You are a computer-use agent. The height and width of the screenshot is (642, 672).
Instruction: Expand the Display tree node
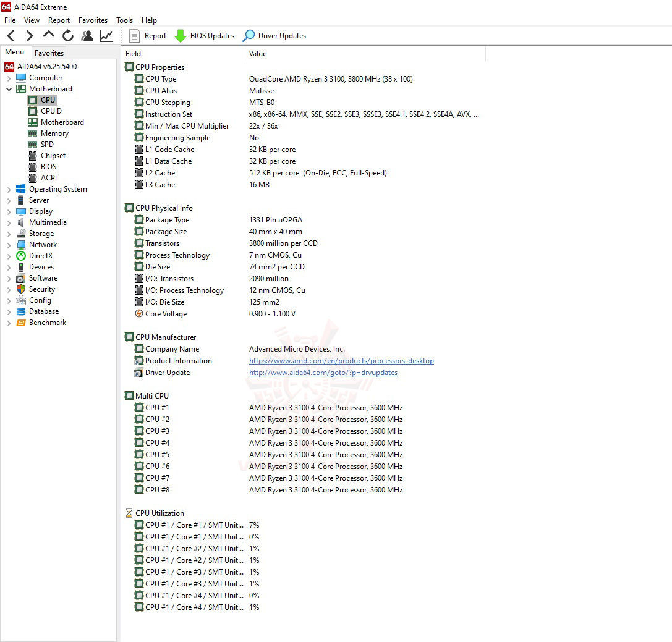tap(9, 211)
